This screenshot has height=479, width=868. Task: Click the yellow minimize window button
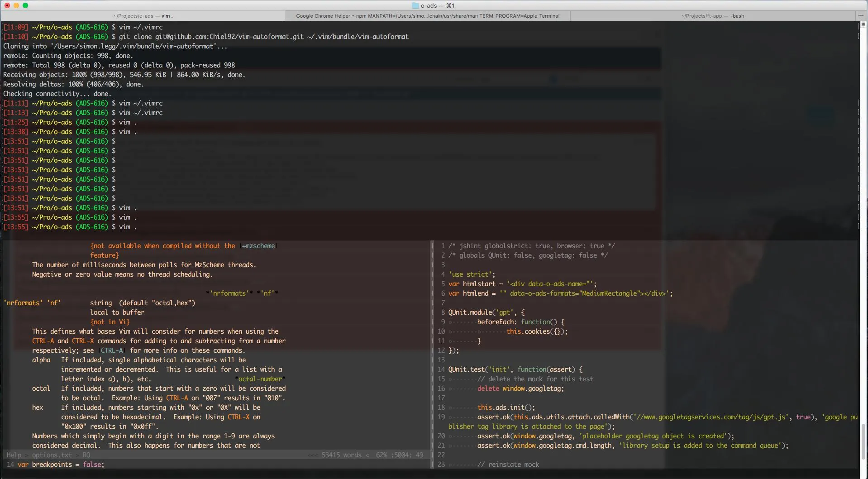click(16, 5)
